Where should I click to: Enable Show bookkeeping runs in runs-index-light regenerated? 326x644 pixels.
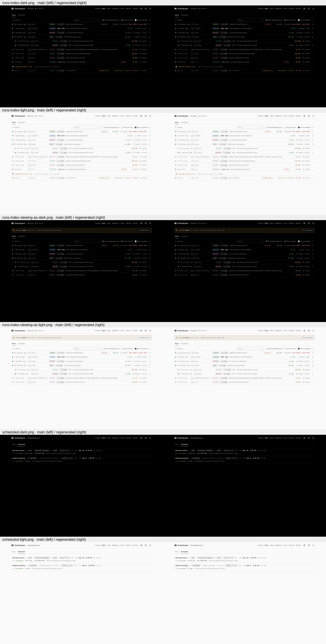(266, 127)
